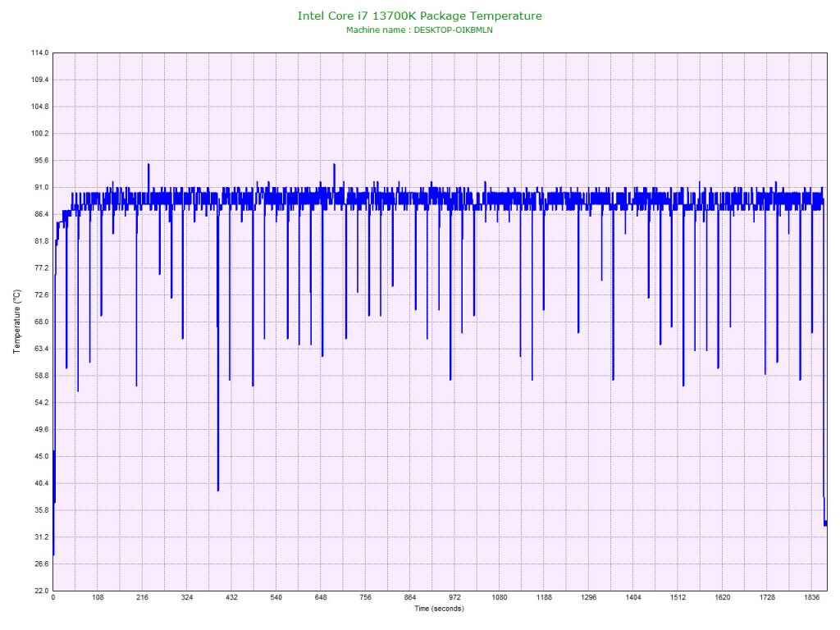Viewport: 840px width, 630px height.
Task: Click the 'Time (seconds)' horizontal axis label
Action: tap(439, 609)
